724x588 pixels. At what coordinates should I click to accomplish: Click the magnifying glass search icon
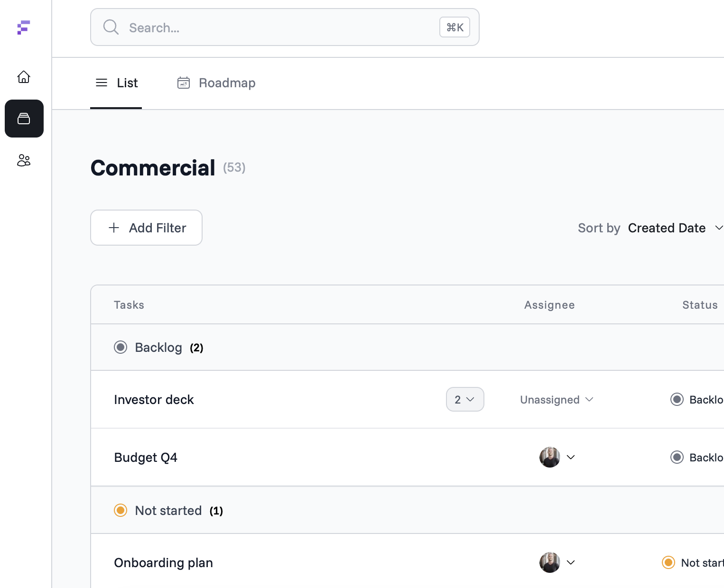(111, 27)
